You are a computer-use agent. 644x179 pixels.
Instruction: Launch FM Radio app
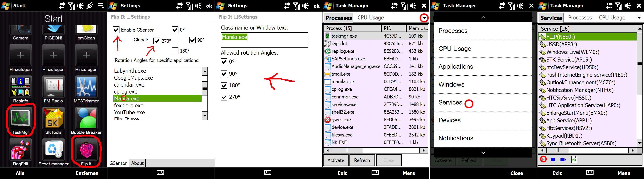click(53, 86)
